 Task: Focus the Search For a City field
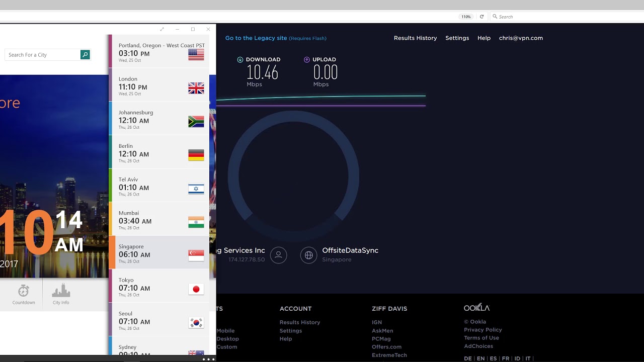pyautogui.click(x=43, y=55)
